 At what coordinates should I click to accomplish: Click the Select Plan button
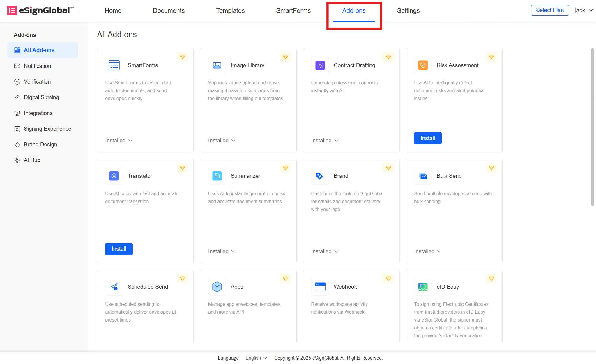coord(550,10)
